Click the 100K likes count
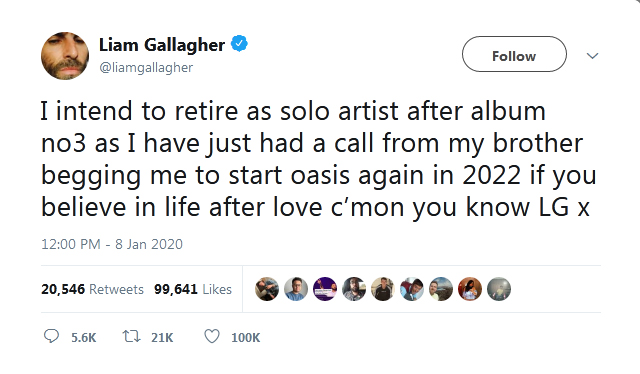 click(245, 338)
